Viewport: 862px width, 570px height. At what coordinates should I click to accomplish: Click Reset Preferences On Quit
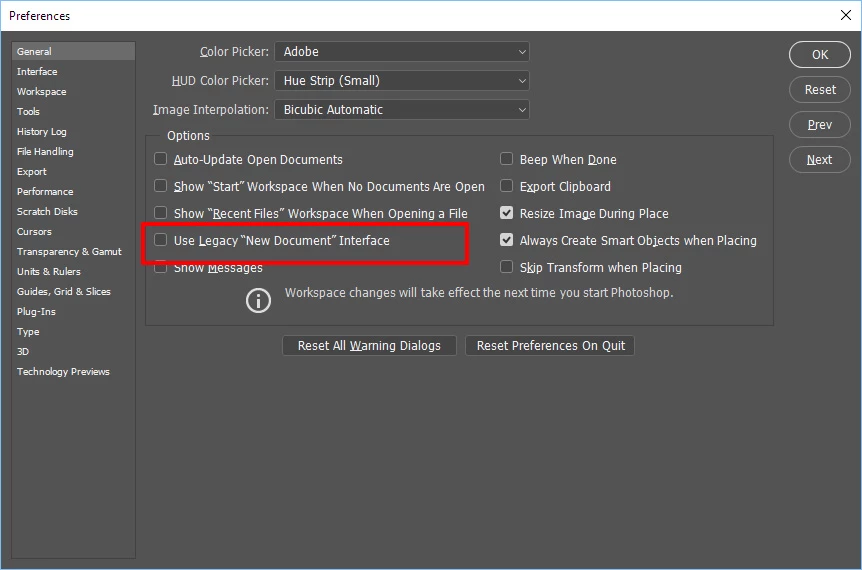(550, 346)
